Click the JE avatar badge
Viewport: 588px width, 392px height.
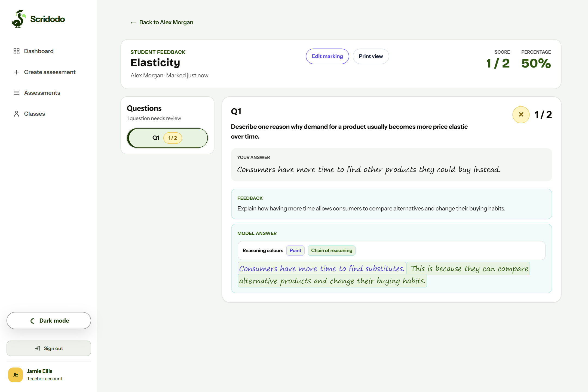[x=16, y=375]
